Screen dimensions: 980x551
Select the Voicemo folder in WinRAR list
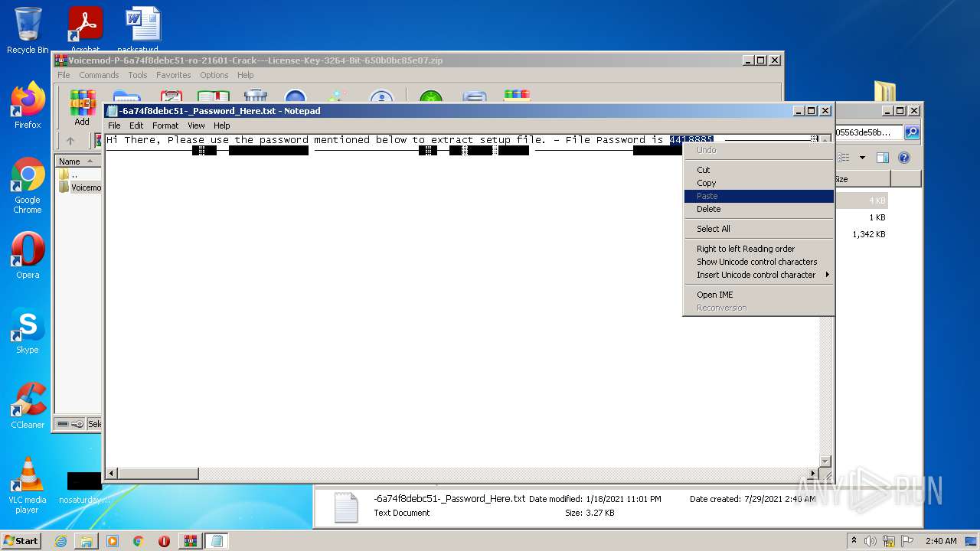(x=81, y=187)
